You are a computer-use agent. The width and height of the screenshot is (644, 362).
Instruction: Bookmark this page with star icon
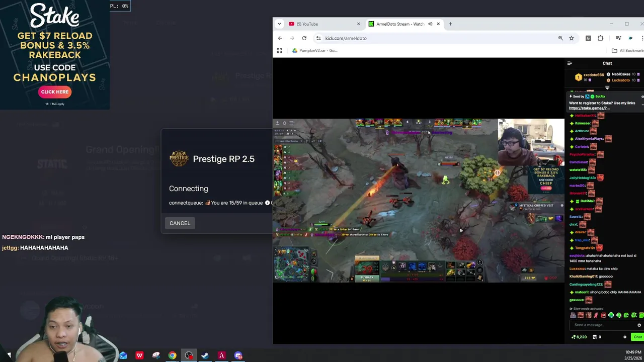(572, 38)
